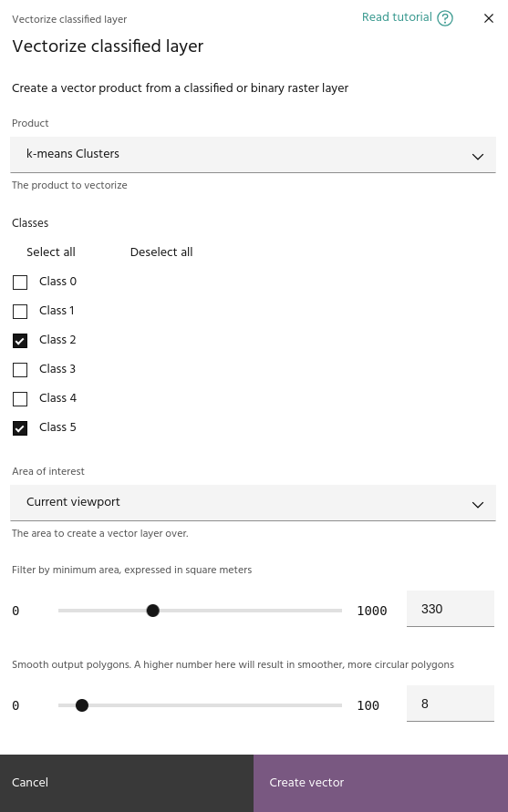Click the smooth output polygons slider handle
The image size is (508, 812).
tap(82, 705)
